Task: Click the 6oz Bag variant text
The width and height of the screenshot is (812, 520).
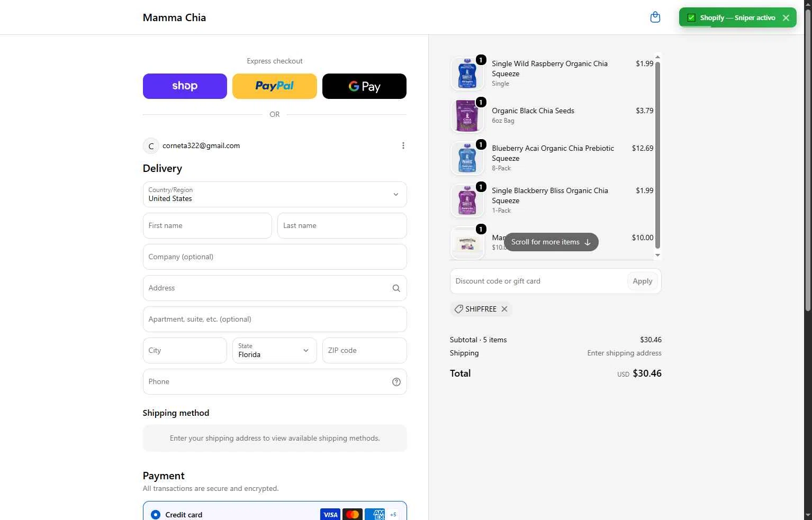Action: point(503,121)
